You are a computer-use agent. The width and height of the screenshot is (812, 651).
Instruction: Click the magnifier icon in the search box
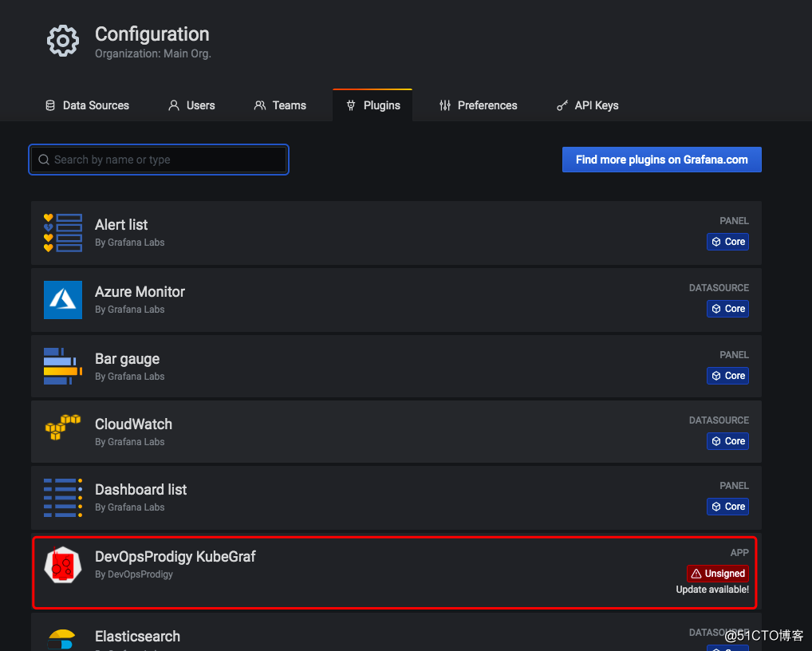tap(44, 160)
